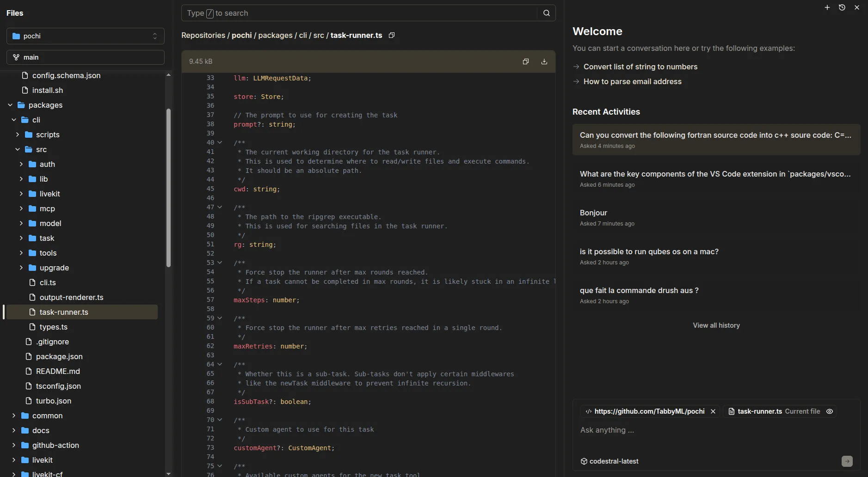Collapse the comment block at line 40
The height and width of the screenshot is (477, 868).
point(219,142)
